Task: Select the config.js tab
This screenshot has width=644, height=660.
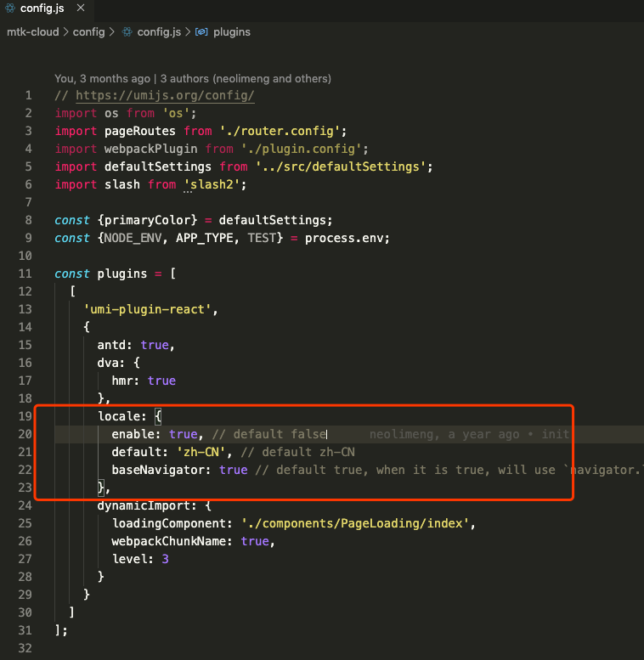Action: [45, 8]
